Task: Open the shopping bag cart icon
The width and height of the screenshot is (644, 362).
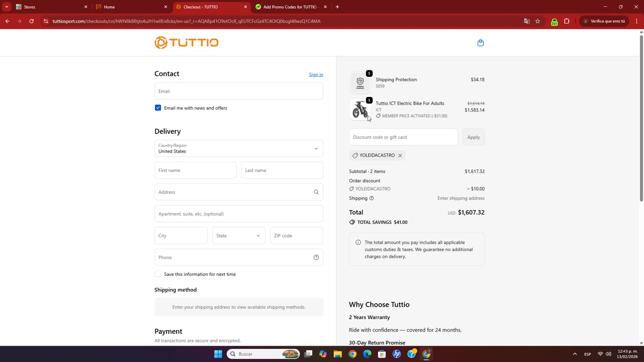Action: click(x=480, y=42)
